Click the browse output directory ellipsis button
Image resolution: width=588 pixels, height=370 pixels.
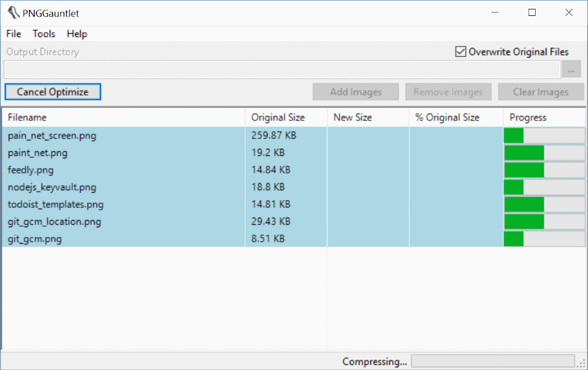tap(571, 70)
